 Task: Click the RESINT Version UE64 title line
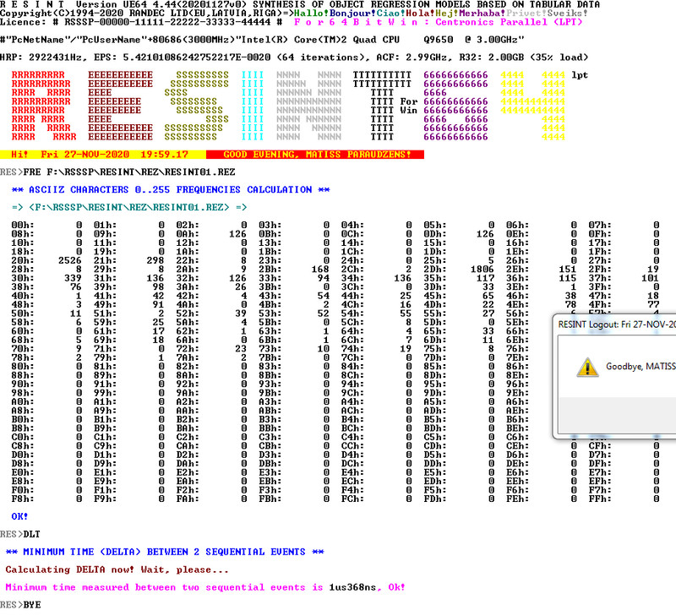tap(300, 4)
